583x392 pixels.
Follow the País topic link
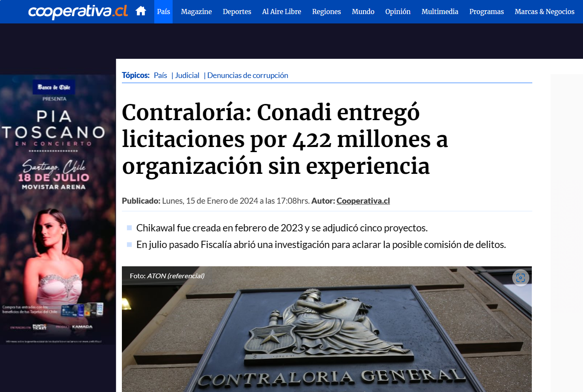pos(160,75)
